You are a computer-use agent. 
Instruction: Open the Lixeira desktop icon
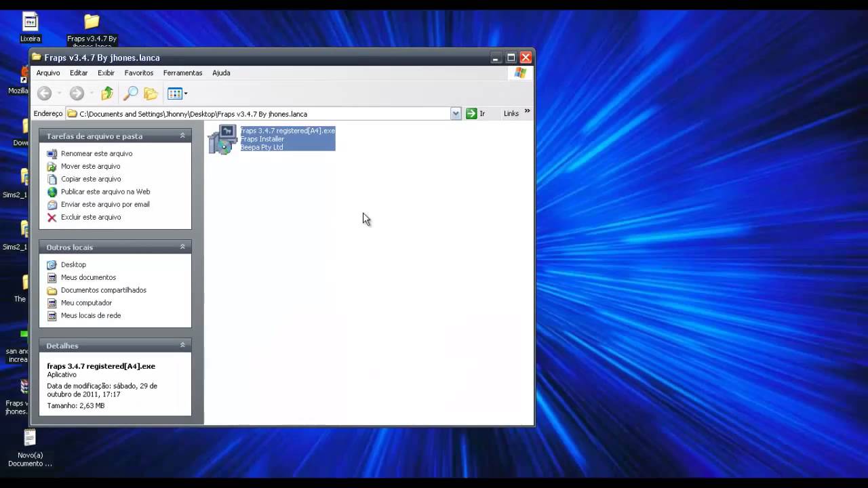31,22
